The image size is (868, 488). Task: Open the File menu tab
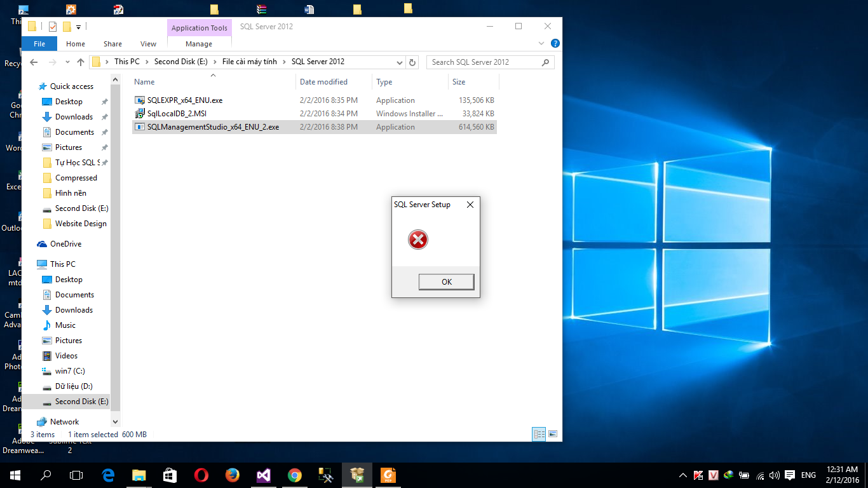pos(39,44)
